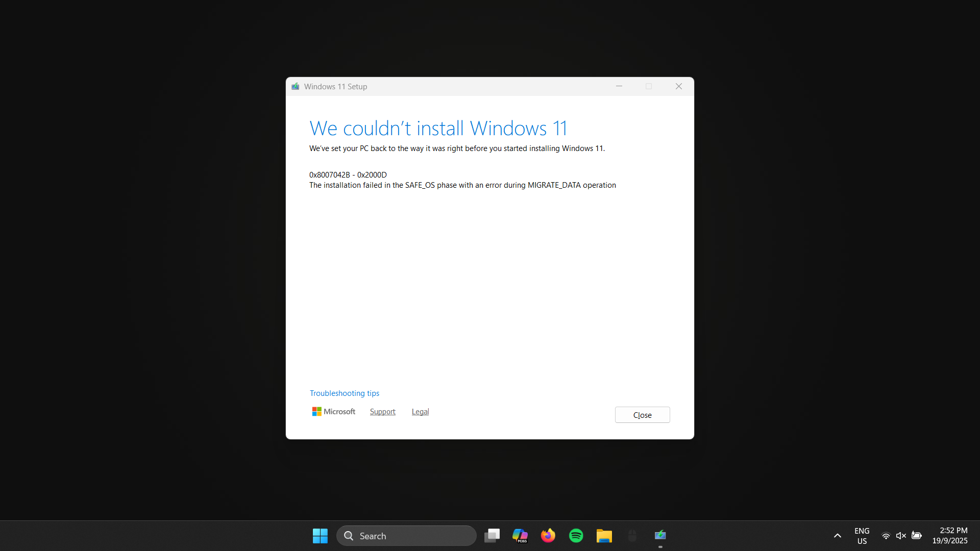Screen dimensions: 980x551
Task: Switch the ENG US input language
Action: (862, 536)
